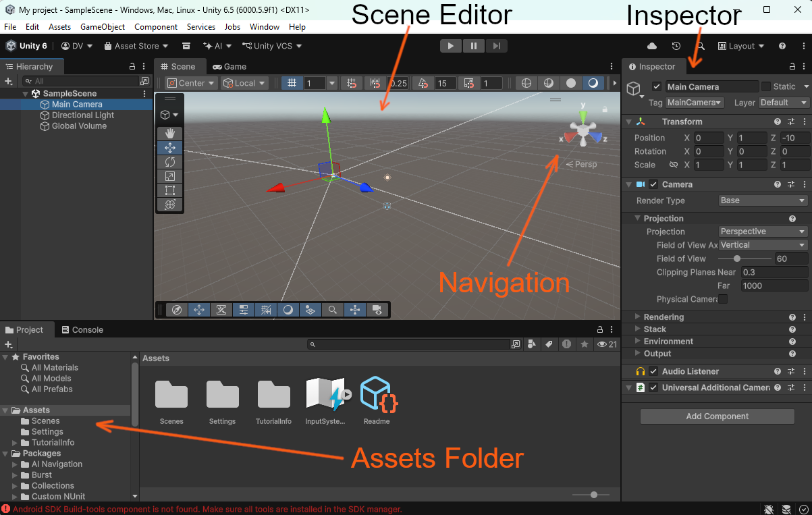This screenshot has height=515, width=812.
Task: Select the shaded sphere draw mode icon
Action: point(571,83)
